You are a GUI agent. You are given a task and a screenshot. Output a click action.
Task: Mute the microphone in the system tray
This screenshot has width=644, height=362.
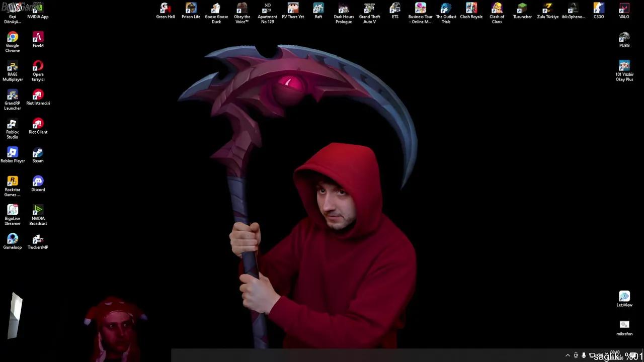pos(584,355)
